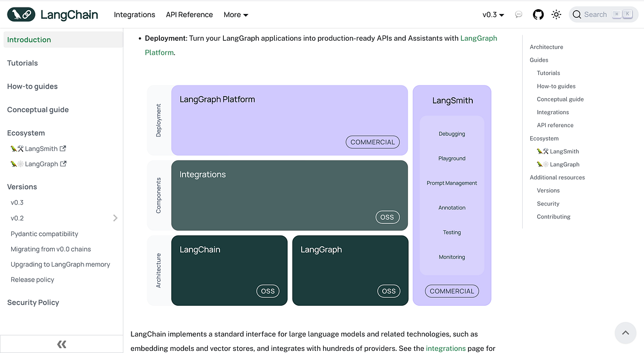Click the LangChain parrot logo
This screenshot has width=644, height=353.
click(x=20, y=14)
